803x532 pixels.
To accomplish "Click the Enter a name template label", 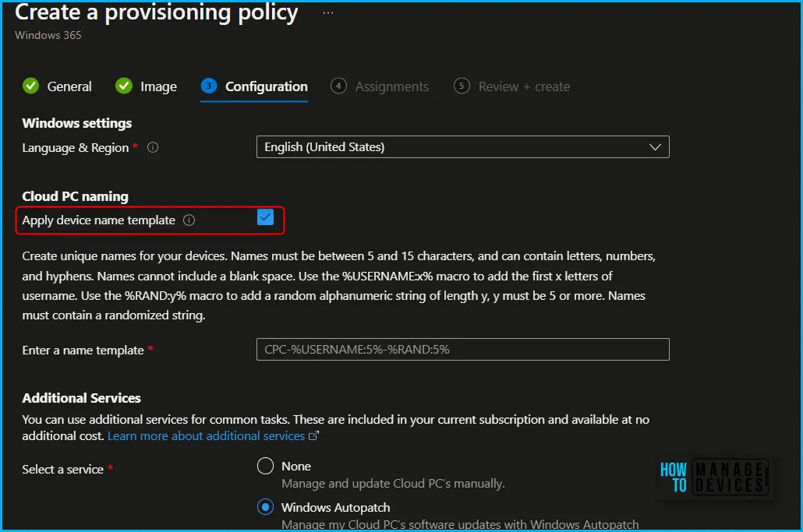I will pyautogui.click(x=83, y=351).
